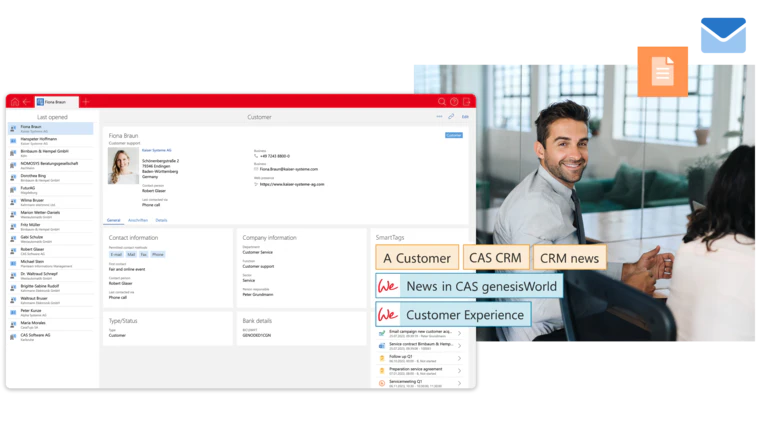Open Waltraut Bruser in Last opened list
768x432 pixels.
pos(50,300)
